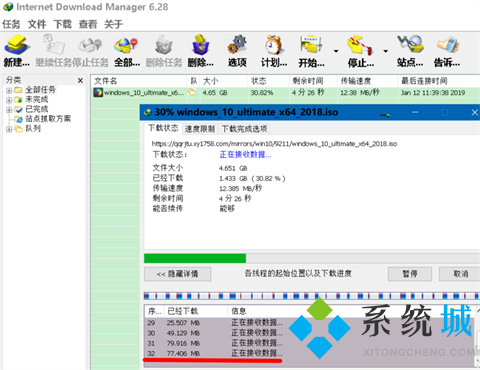This screenshot has width=480, height=370.
Task: Sort by 大小 column header
Action: click(x=224, y=81)
